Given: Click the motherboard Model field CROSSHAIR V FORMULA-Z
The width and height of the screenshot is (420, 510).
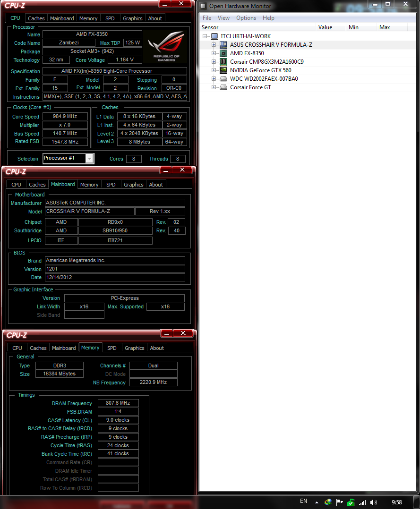Looking at the screenshot, I should click(x=90, y=212).
